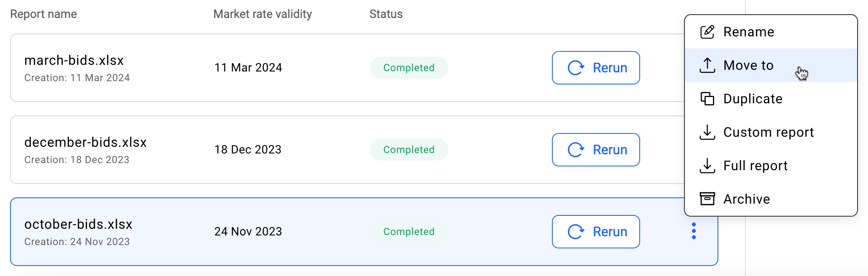The image size is (868, 276).
Task: Click the Archive box icon
Action: (707, 199)
